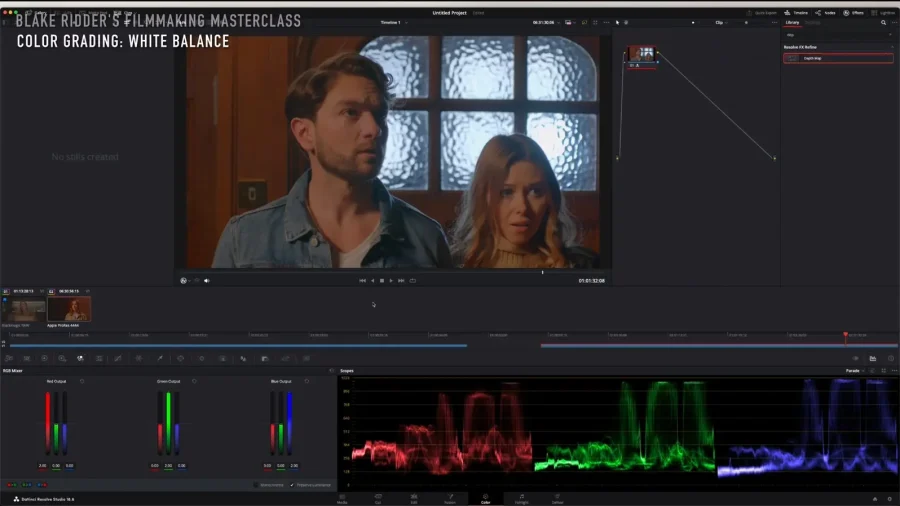
Task: Open the Timeline 1 dropdown
Action: (394, 22)
